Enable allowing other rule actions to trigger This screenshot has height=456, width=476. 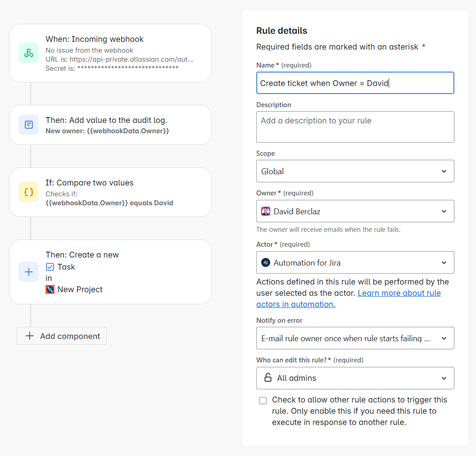pyautogui.click(x=263, y=401)
